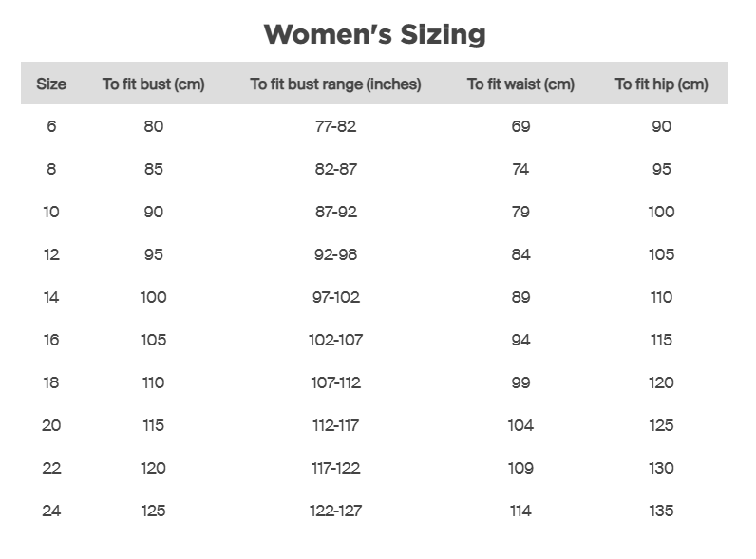The width and height of the screenshot is (756, 559).
Task: Click the 122-127 bust range cell
Action: [335, 511]
